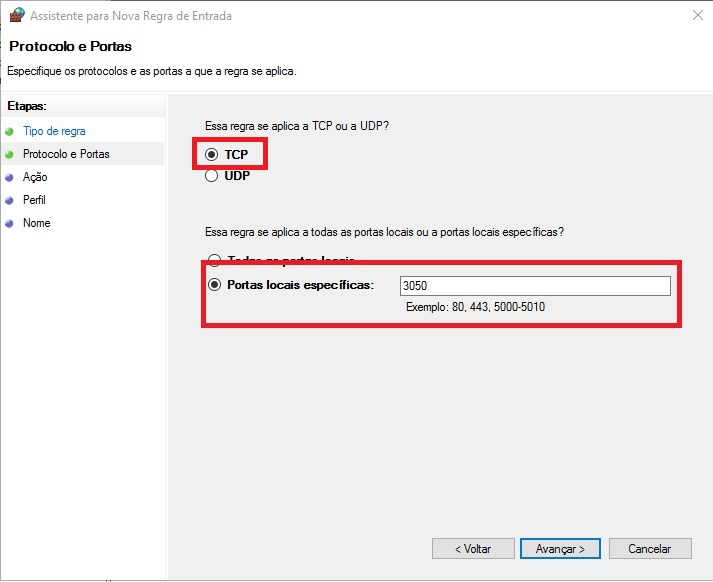Cancel the new inbound rule wizard
The width and height of the screenshot is (713, 582).
tap(649, 549)
